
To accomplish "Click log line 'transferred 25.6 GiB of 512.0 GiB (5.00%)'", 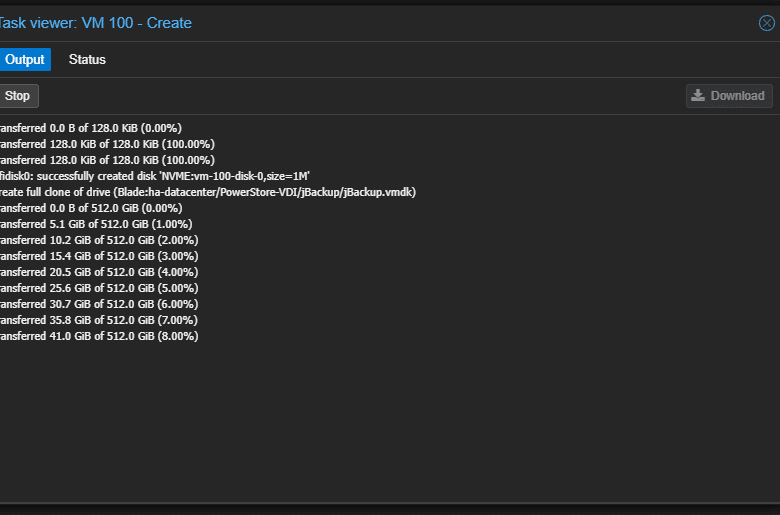I will pos(99,288).
